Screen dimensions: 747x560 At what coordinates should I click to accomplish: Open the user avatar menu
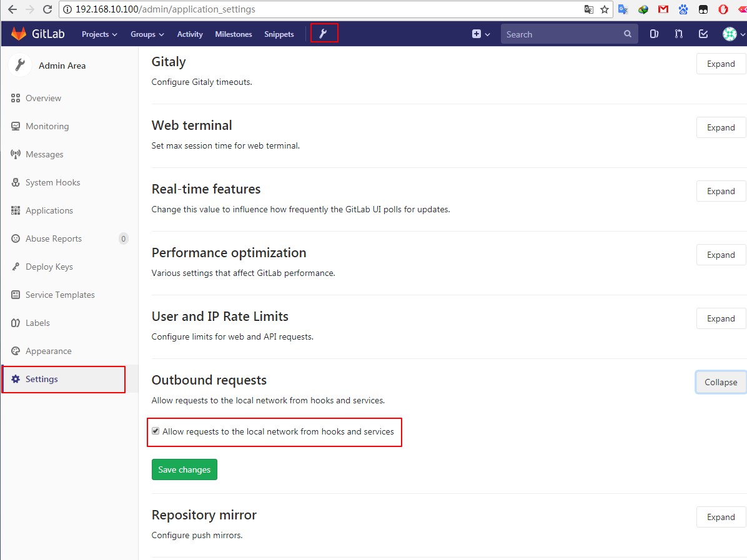pos(732,34)
